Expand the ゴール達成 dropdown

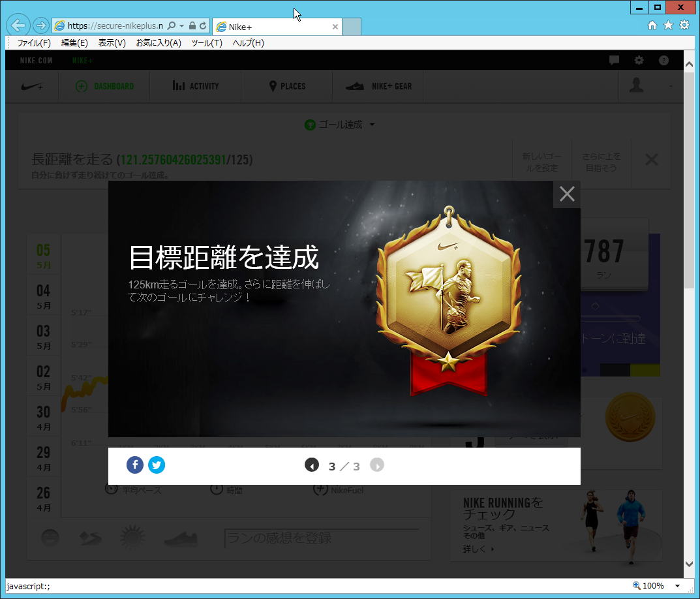click(340, 125)
